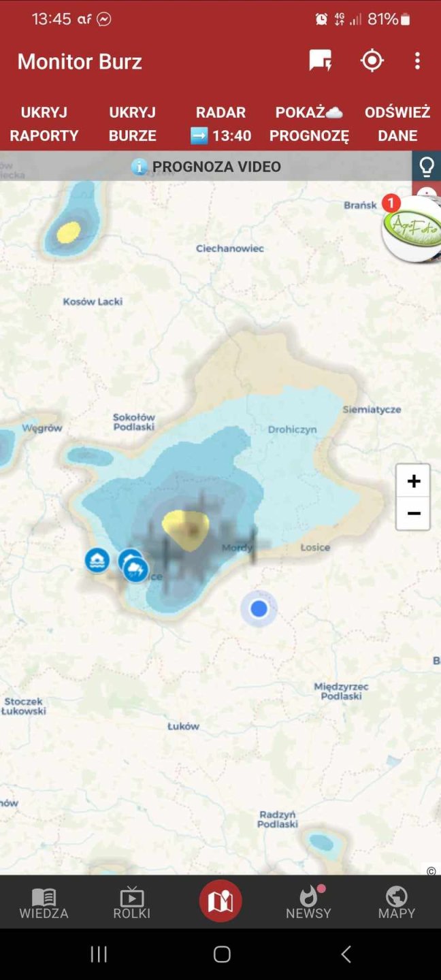Switch to the WIEDZA tab
Screen dimensions: 441x980
point(44,904)
